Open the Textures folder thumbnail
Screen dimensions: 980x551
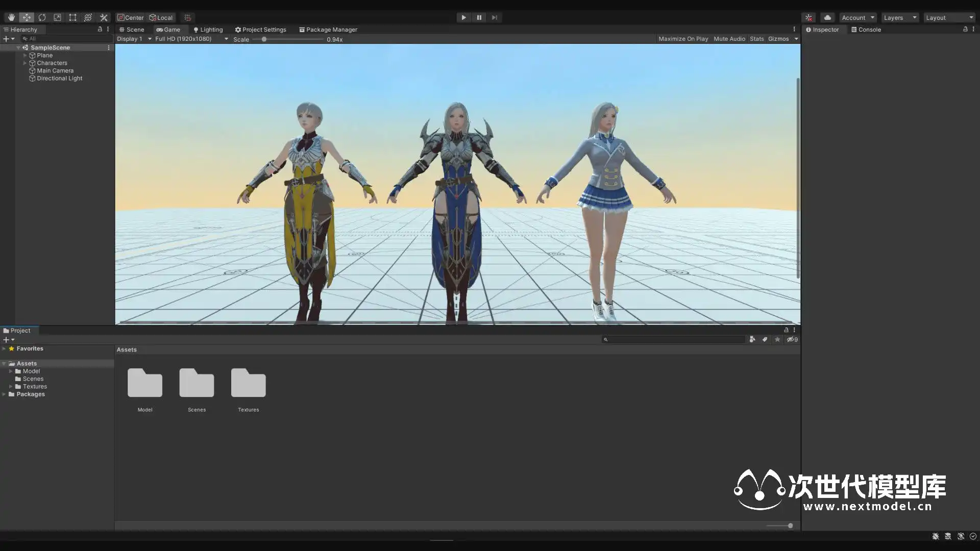tap(248, 384)
